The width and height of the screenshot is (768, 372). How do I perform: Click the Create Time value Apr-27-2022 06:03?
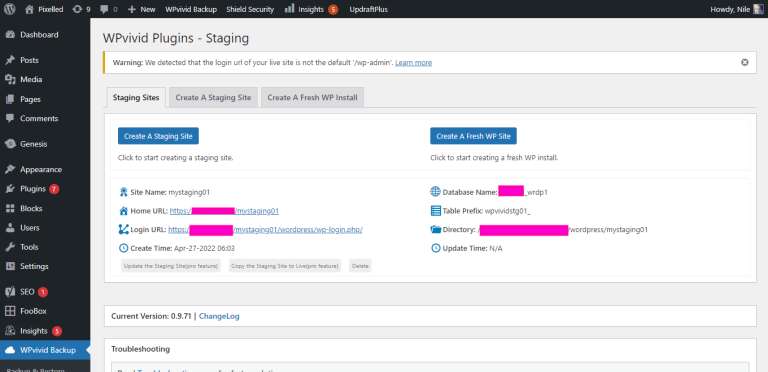coord(204,248)
